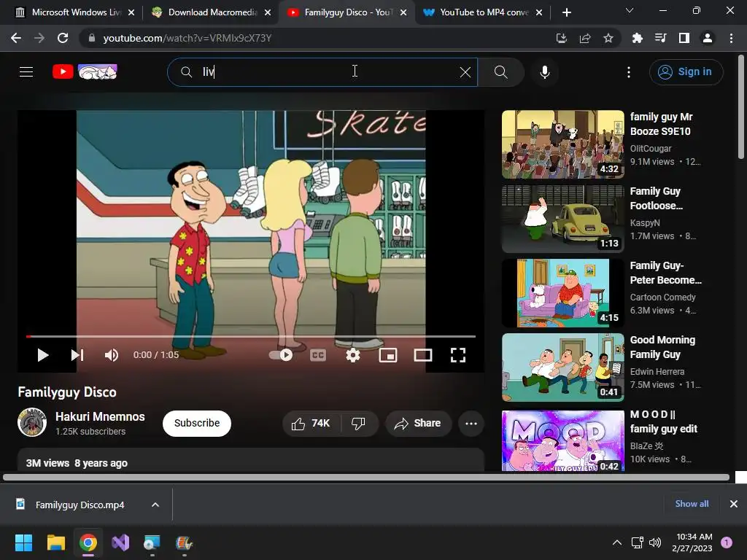Switch to theater mode
Image resolution: width=747 pixels, height=560 pixels.
(423, 355)
